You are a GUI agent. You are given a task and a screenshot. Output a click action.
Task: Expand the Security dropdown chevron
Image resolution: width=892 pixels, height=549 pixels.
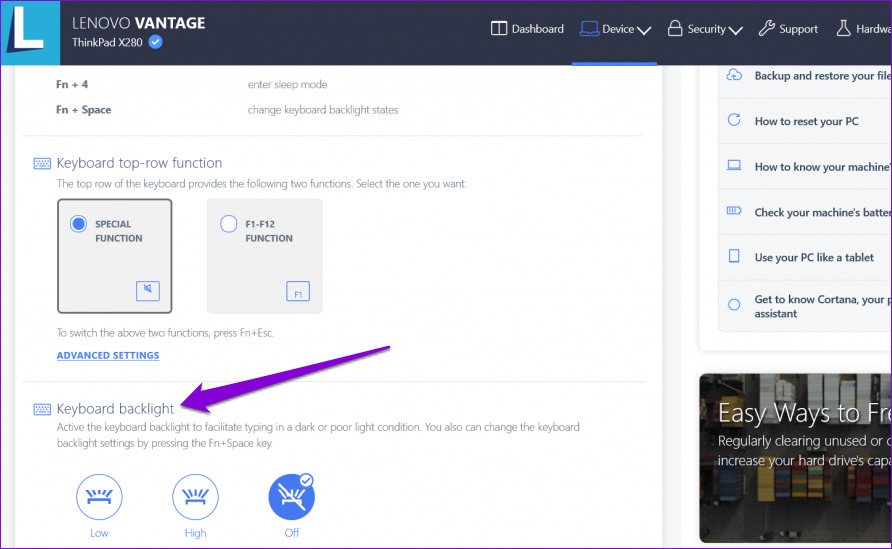(736, 30)
